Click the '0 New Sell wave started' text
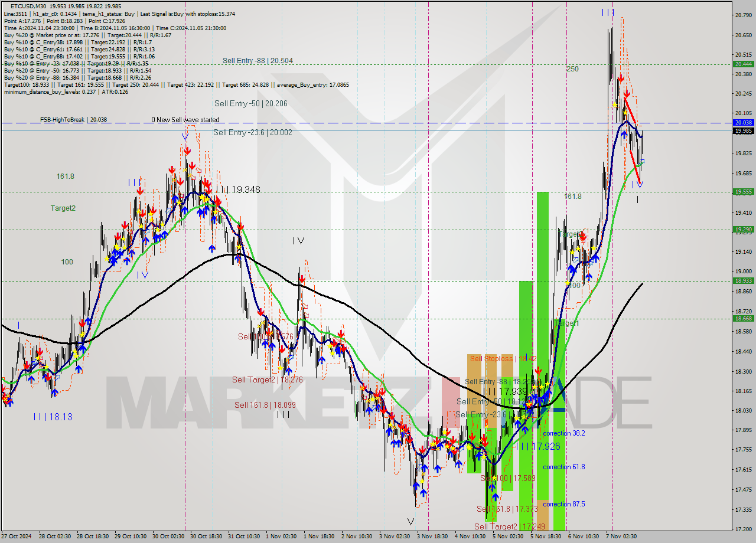Screen dimensions: 756x543 pos(185,120)
